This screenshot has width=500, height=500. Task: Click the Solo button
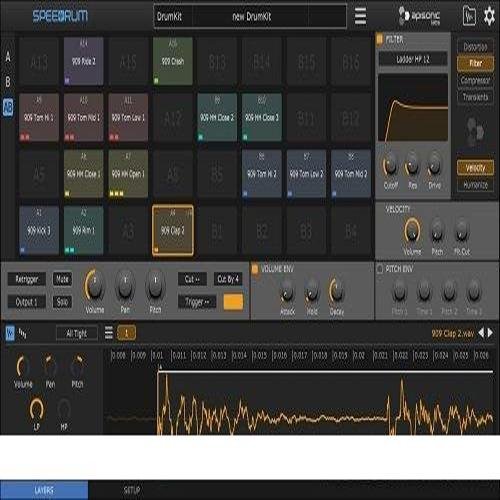point(62,302)
